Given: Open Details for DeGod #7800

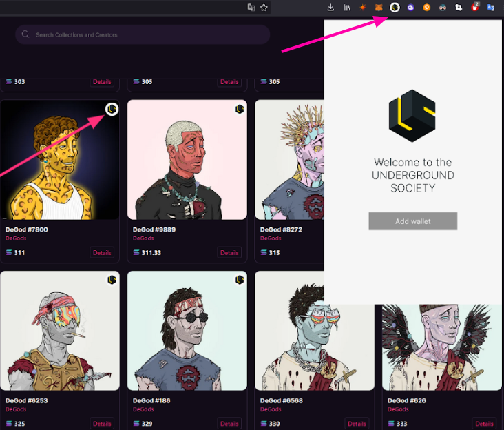Looking at the screenshot, I should pos(102,252).
